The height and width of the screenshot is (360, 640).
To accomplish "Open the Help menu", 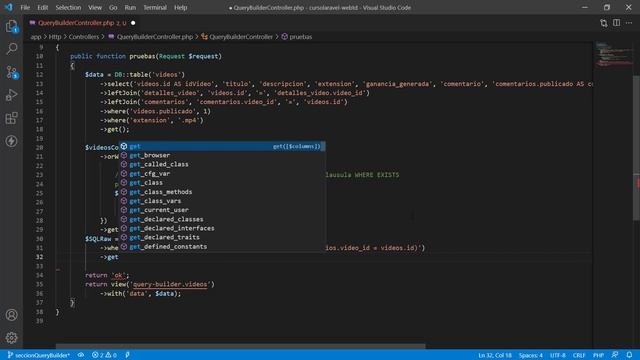I will pyautogui.click(x=180, y=7).
